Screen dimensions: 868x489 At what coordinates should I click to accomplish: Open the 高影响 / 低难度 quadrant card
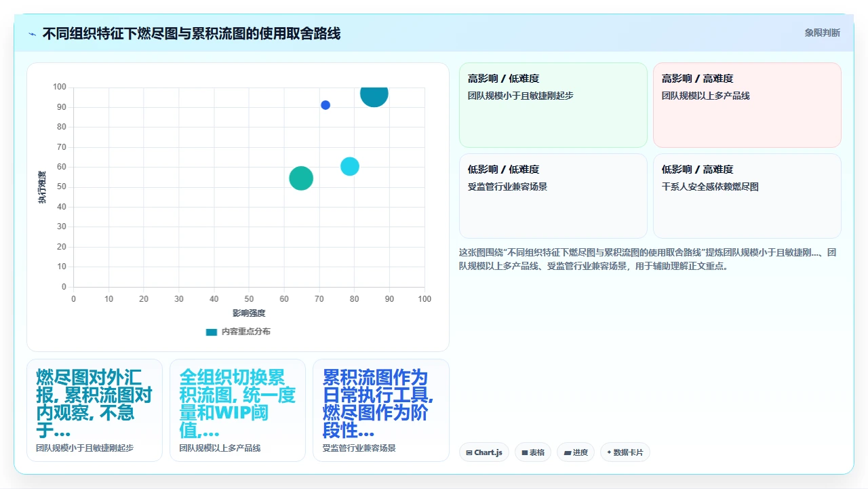click(x=553, y=105)
